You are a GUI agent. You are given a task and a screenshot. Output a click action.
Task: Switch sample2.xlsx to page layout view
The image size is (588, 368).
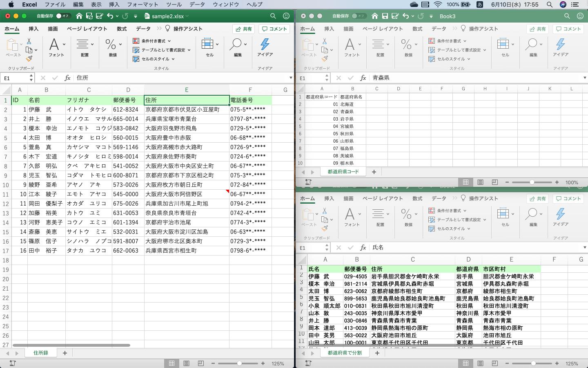tap(186, 363)
